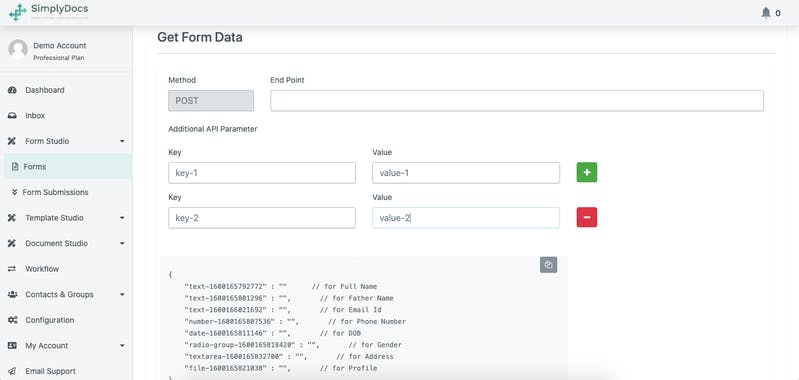Click the text-1600166021692 Email Id line
Viewport: 799px width, 380px height.
283,310
